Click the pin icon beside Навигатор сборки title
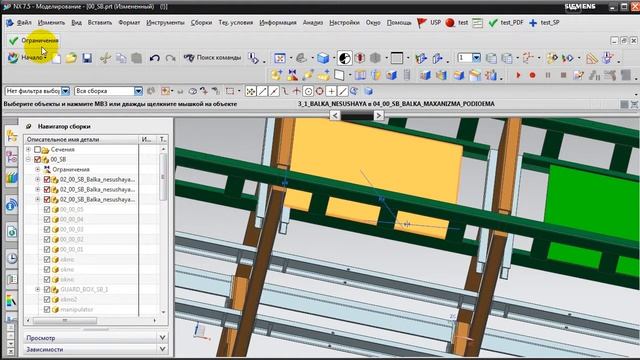The image size is (640, 360). click(29, 127)
